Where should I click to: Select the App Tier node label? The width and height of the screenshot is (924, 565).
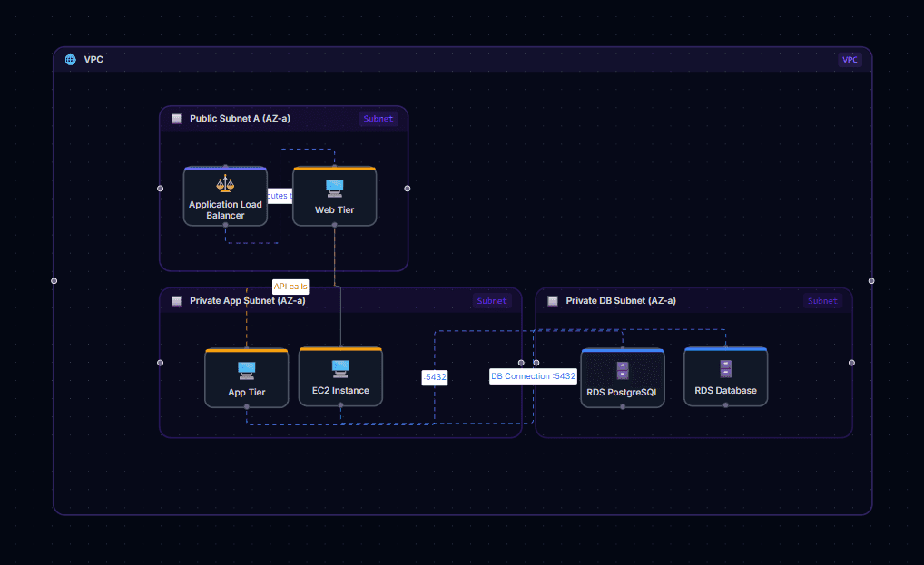coord(246,393)
